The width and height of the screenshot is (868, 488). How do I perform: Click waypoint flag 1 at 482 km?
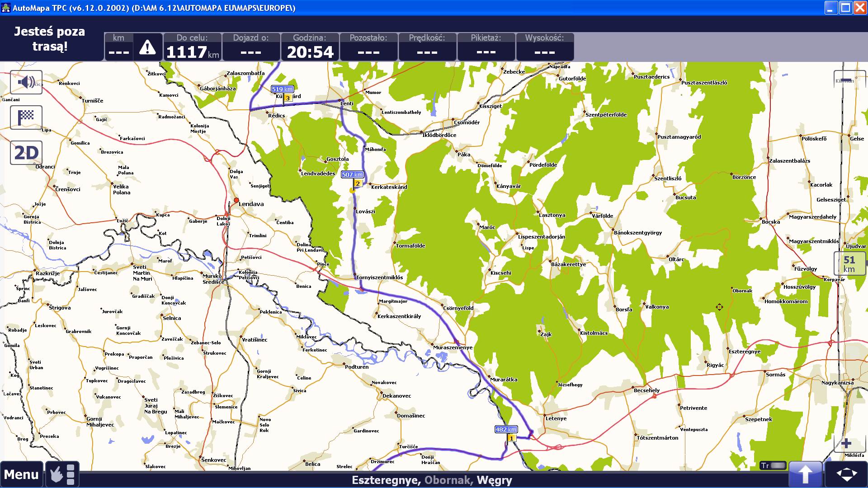point(511,438)
